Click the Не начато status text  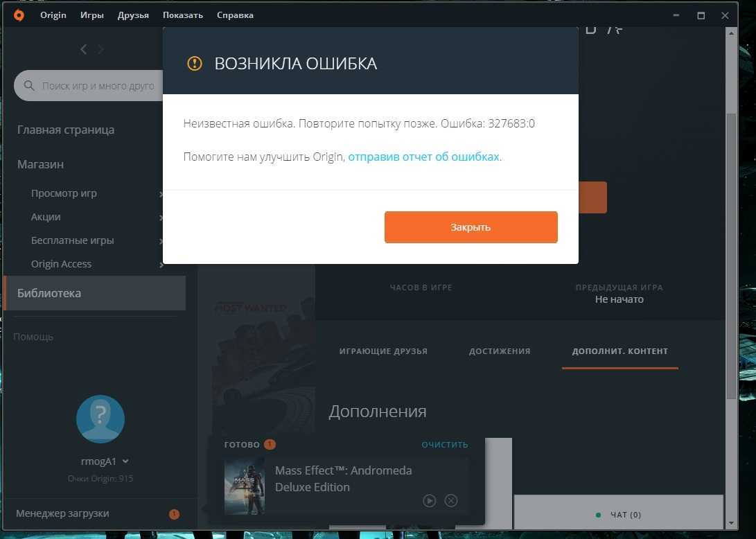pos(619,299)
